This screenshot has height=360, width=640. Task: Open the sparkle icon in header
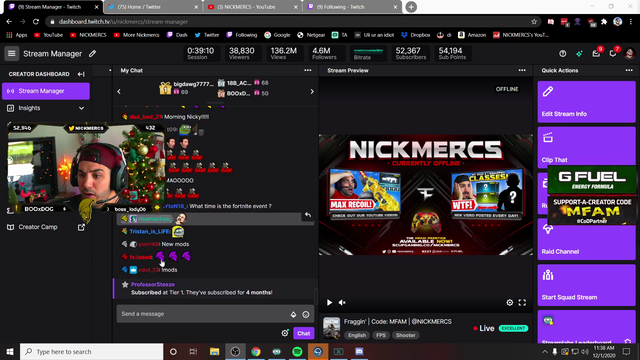coord(579,53)
